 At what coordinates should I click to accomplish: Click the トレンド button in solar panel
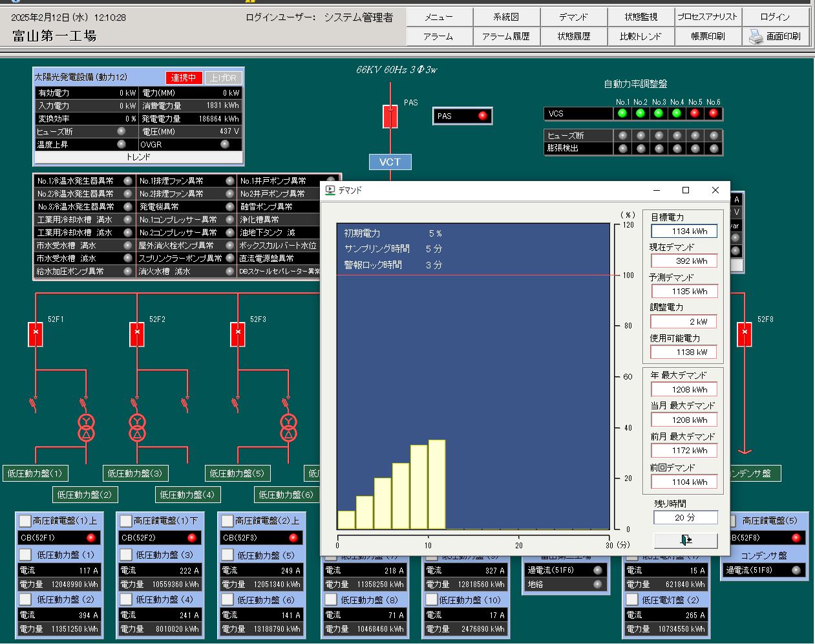(x=138, y=157)
